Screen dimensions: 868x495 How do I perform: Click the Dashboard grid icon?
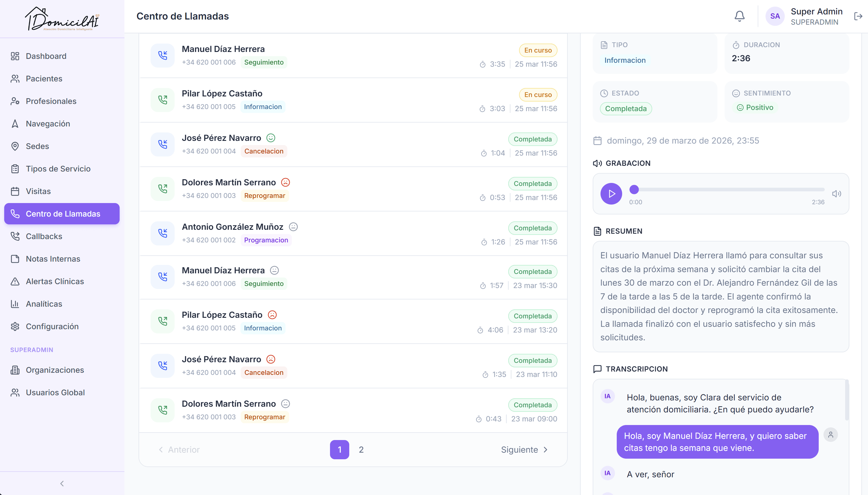[x=15, y=56]
